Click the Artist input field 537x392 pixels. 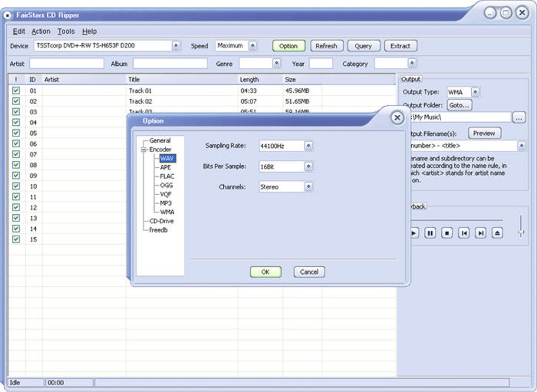coord(67,63)
